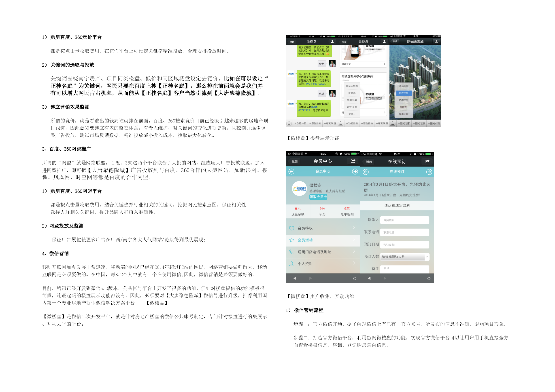Screen dimensions: 555x392
Task: Click the right circled arrow beside 会员中心
Action: [x=355, y=171]
